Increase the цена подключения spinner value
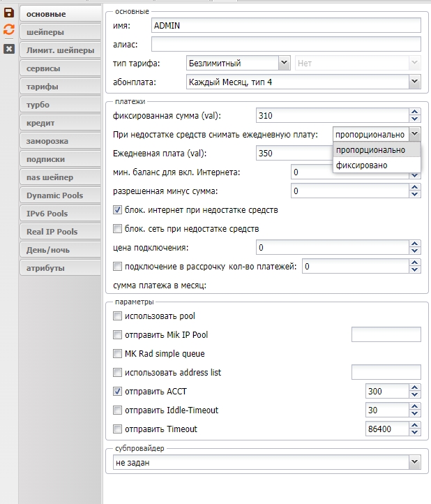The width and height of the screenshot is (431, 504). [415, 244]
